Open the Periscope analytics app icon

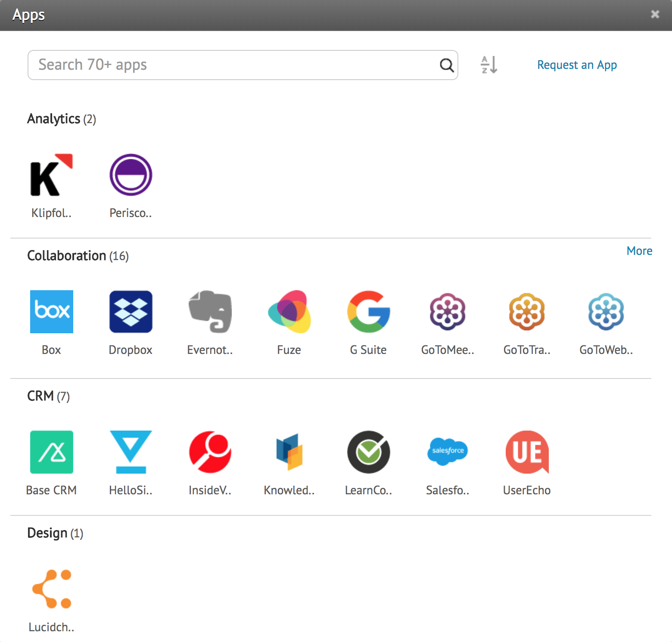coord(131,175)
